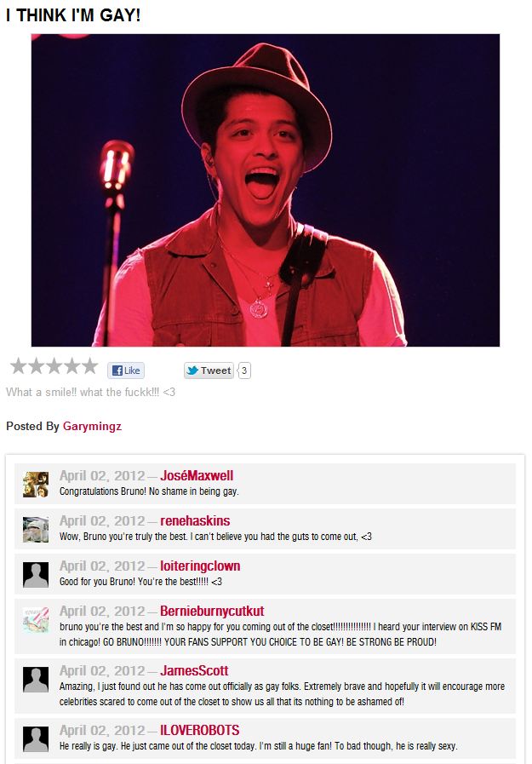Click the Twitter bird icon
532x764 pixels.
pos(192,370)
